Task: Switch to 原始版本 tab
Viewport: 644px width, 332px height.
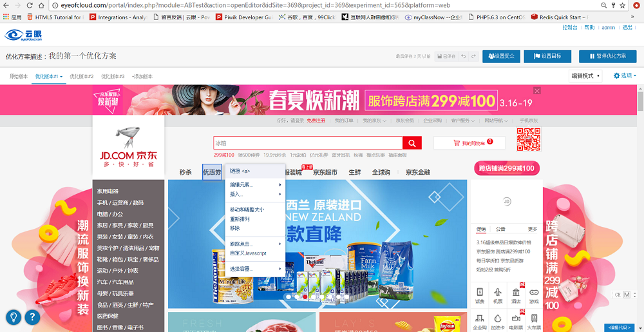Action: pos(19,77)
